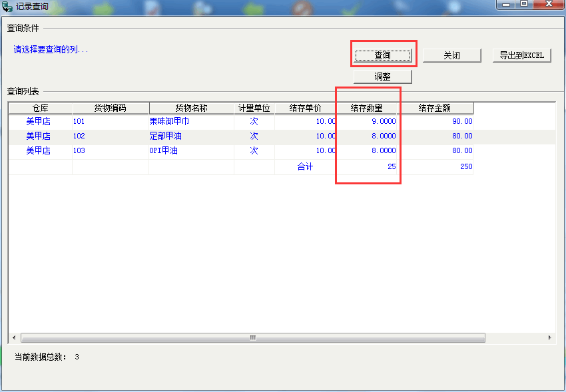Close the 记录查询 window
The image size is (566, 392).
coord(549,4)
